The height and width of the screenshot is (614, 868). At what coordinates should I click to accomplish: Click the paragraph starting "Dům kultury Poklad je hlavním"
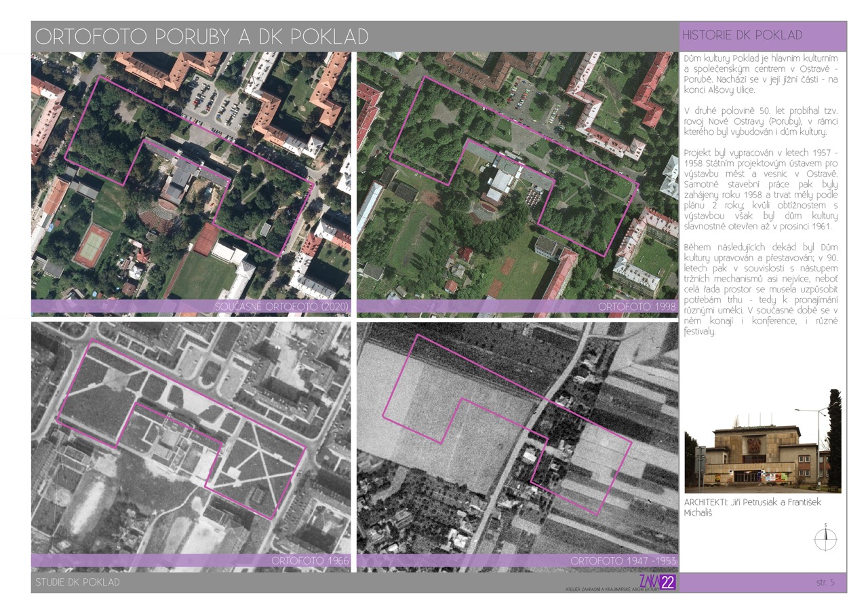(762, 73)
